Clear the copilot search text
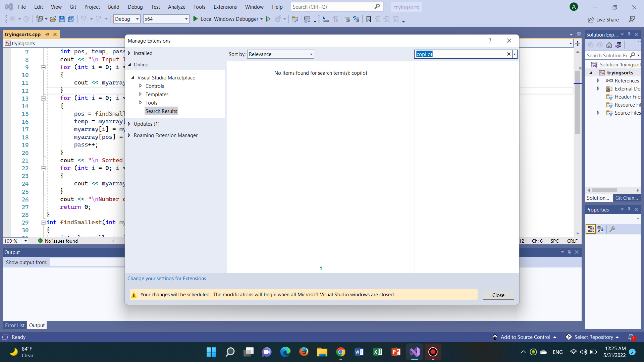 click(508, 54)
